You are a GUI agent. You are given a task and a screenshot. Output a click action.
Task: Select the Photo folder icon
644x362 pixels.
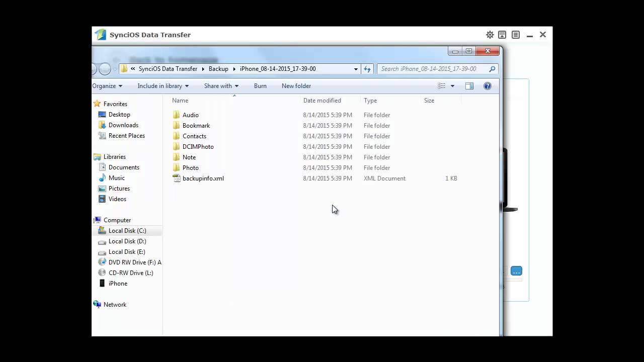[x=176, y=168]
